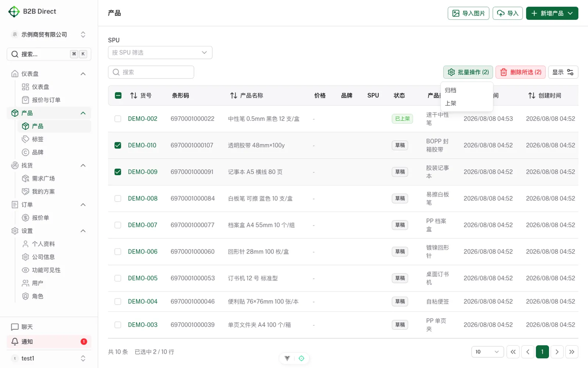Image resolution: width=588 pixels, height=368 pixels.
Task: Click the cloud upload 导入 button
Action: click(508, 13)
